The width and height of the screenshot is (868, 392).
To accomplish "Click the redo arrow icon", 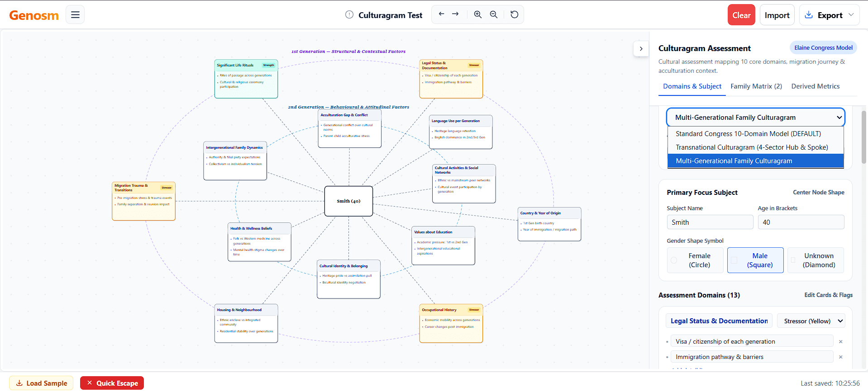I will point(455,14).
